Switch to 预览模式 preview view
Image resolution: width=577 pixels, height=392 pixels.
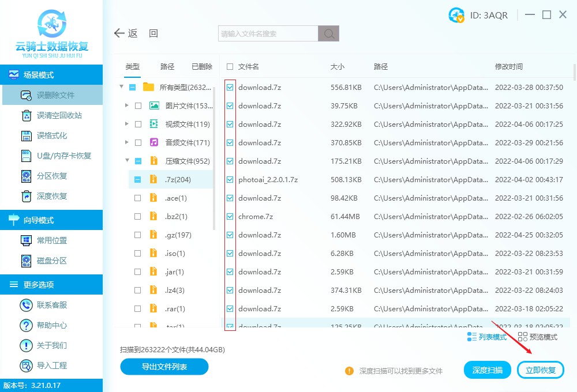pos(538,337)
